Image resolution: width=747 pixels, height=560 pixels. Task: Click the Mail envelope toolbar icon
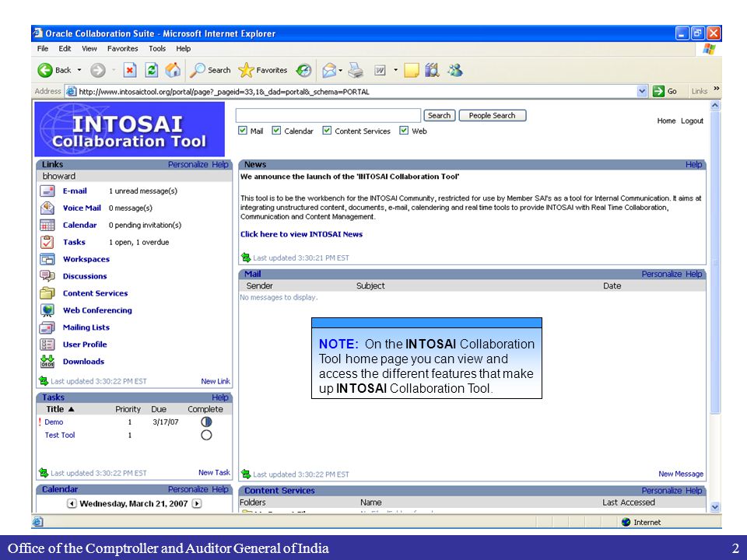click(329, 71)
